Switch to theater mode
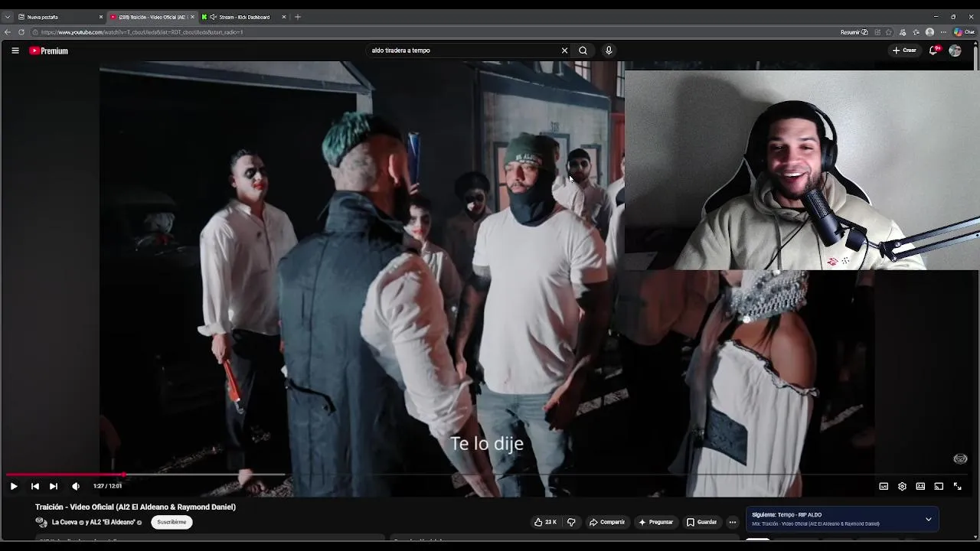The height and width of the screenshot is (551, 980). (x=920, y=486)
